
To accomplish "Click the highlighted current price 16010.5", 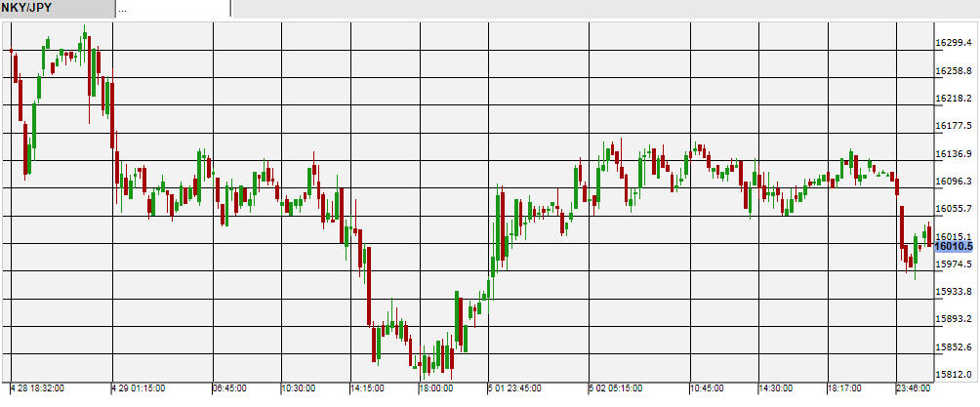I will [954, 247].
